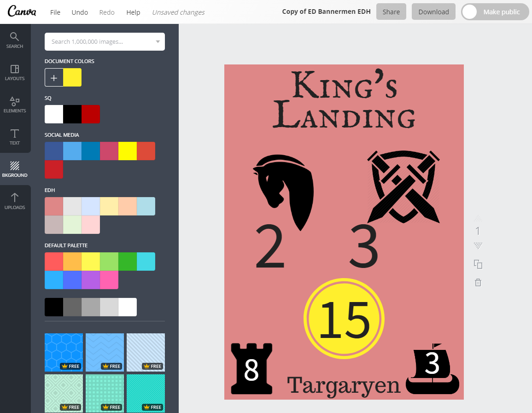532x413 pixels.
Task: Open the Help menu
Action: pyautogui.click(x=133, y=12)
